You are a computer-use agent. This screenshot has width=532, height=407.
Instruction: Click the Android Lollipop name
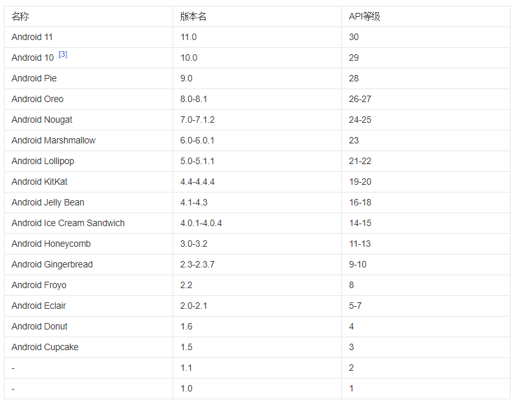43,162
